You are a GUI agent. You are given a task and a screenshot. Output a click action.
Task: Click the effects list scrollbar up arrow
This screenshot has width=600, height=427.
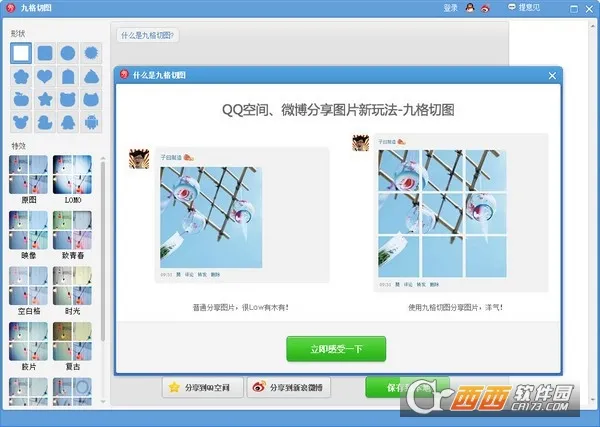point(103,158)
